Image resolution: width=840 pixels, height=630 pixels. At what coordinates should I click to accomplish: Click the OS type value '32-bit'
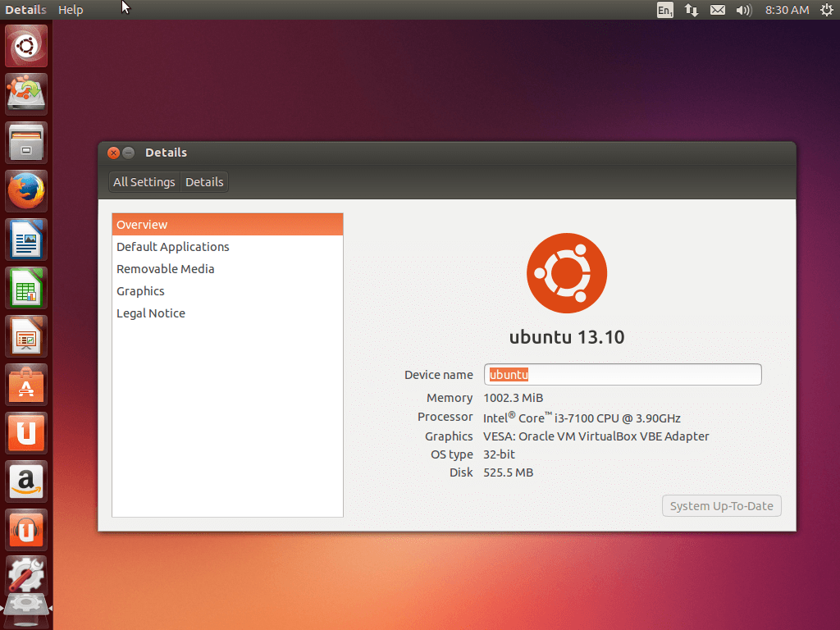[500, 454]
